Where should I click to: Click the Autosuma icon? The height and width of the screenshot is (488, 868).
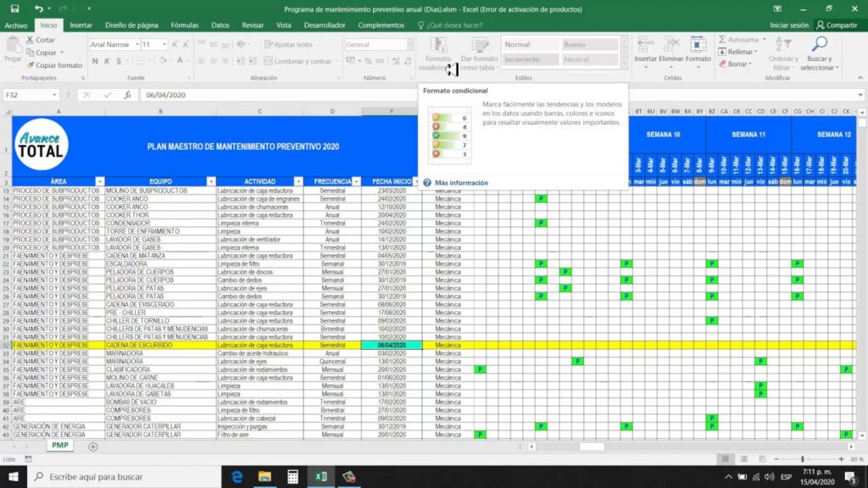(x=722, y=39)
